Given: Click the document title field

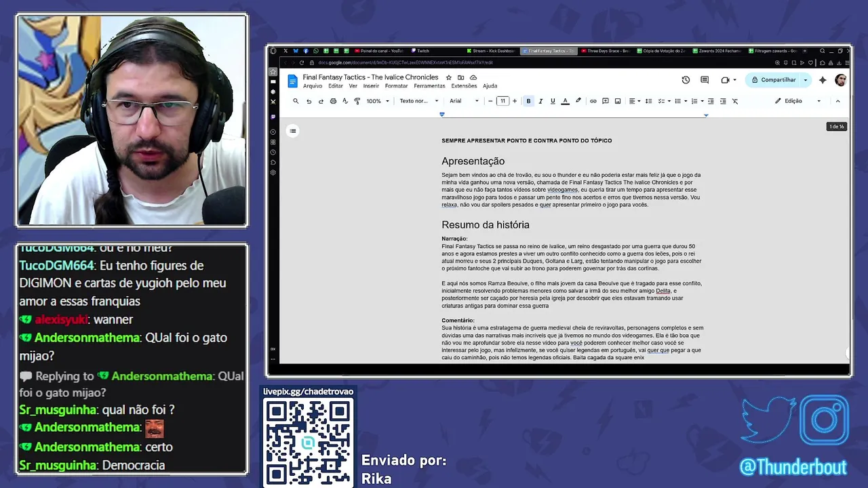Looking at the screenshot, I should pos(370,77).
